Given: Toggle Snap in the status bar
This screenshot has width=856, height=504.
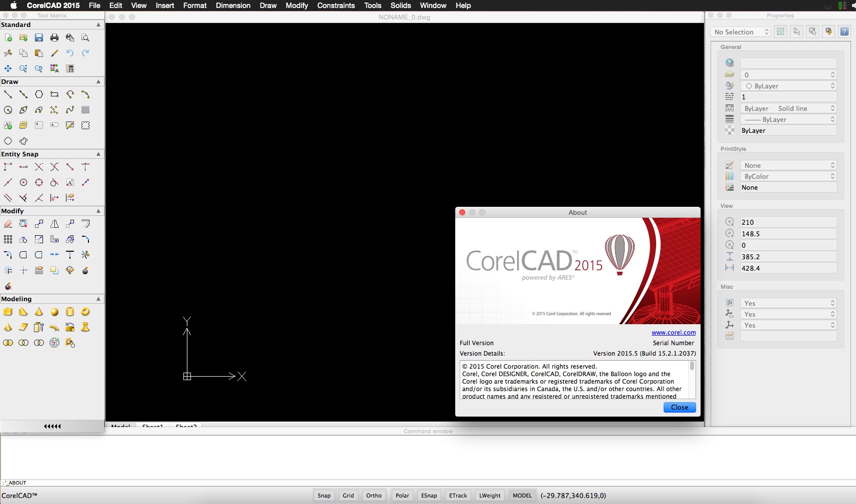Looking at the screenshot, I should coord(324,496).
